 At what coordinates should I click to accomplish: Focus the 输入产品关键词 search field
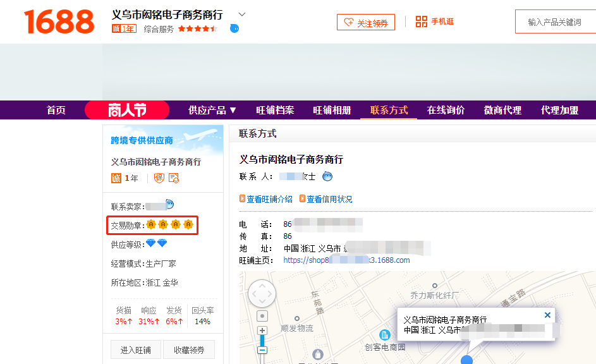556,22
